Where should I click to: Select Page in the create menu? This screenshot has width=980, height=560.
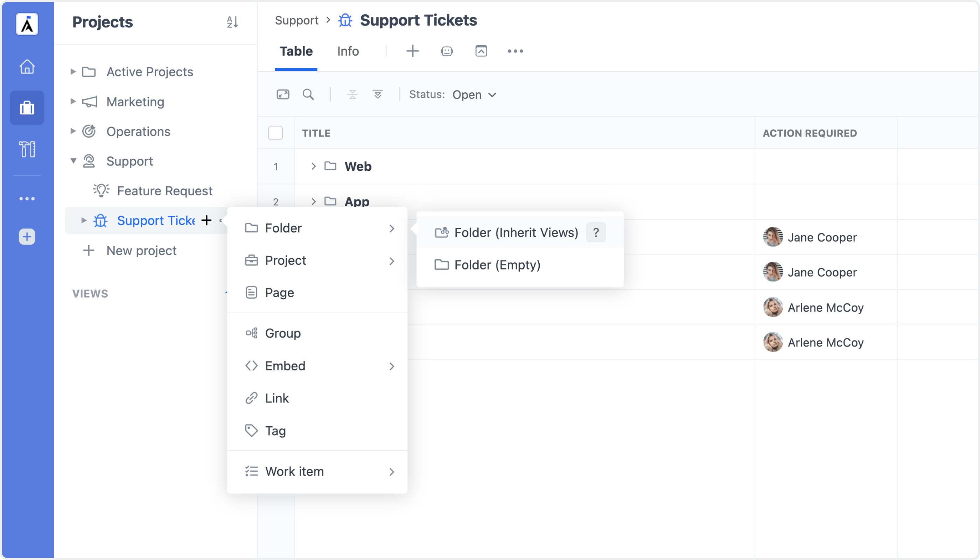tap(317, 293)
